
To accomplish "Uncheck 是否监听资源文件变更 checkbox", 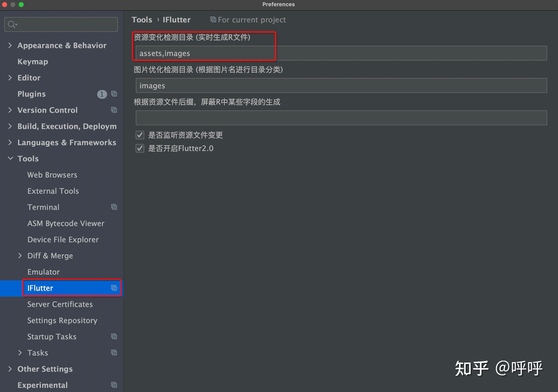I will tap(140, 135).
